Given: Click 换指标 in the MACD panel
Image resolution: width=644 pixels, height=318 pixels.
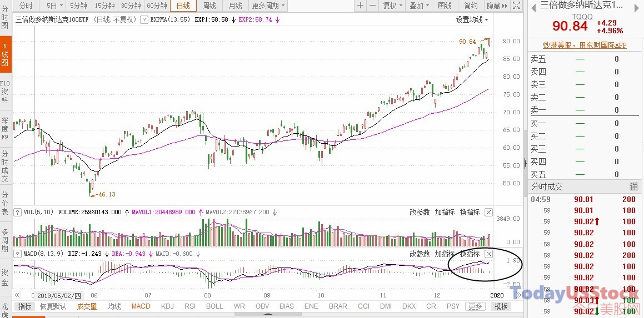Looking at the screenshot, I should [470, 254].
